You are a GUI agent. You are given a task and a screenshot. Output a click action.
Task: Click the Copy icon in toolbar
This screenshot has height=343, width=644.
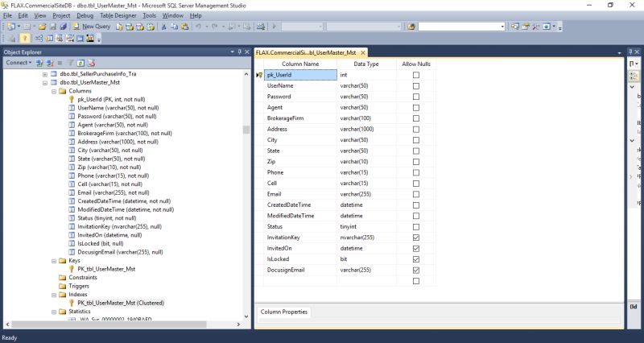(174, 27)
